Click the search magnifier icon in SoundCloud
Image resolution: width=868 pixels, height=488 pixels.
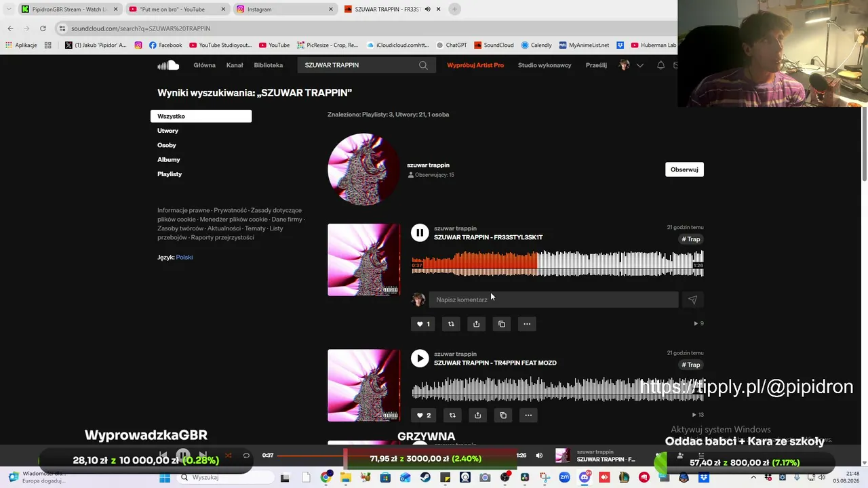click(x=423, y=65)
